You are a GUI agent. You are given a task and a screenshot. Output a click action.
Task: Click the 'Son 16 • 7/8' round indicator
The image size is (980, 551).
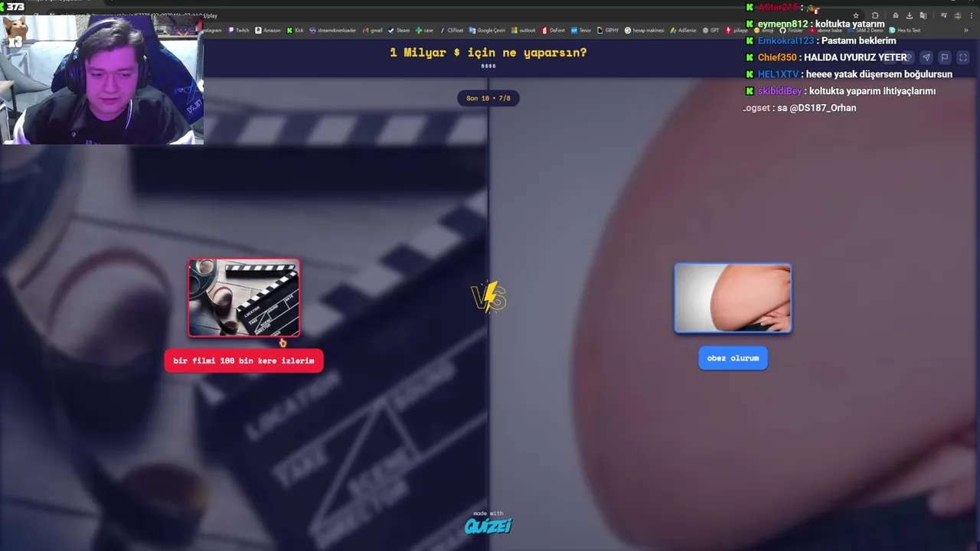tap(488, 98)
